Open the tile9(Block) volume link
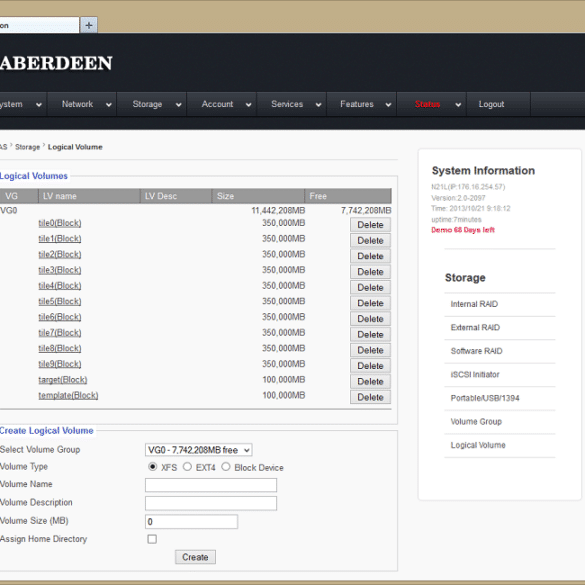The image size is (585, 585). click(60, 364)
